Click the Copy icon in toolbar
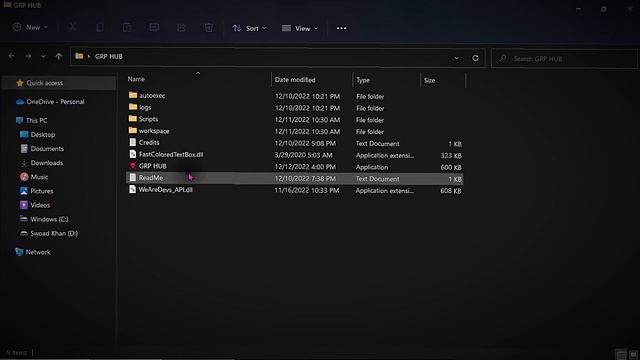 pos(100,27)
